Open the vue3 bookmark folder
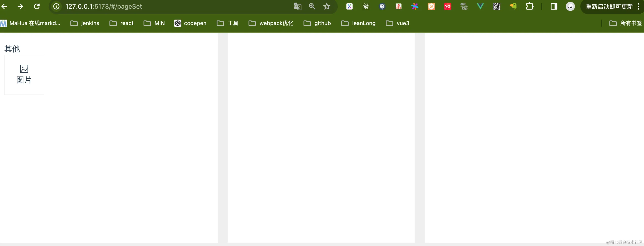644x246 pixels. pyautogui.click(x=397, y=23)
